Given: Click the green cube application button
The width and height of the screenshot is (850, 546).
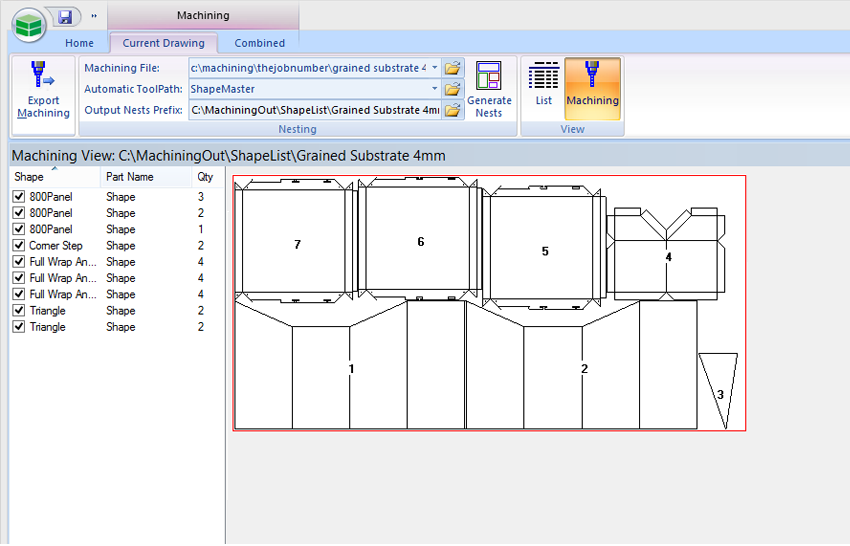Looking at the screenshot, I should [29, 25].
